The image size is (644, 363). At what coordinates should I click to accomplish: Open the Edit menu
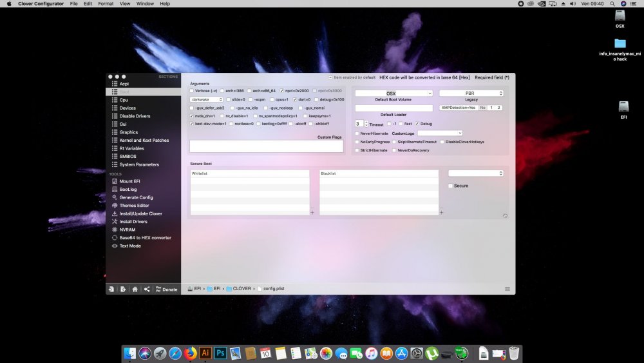[x=88, y=4]
